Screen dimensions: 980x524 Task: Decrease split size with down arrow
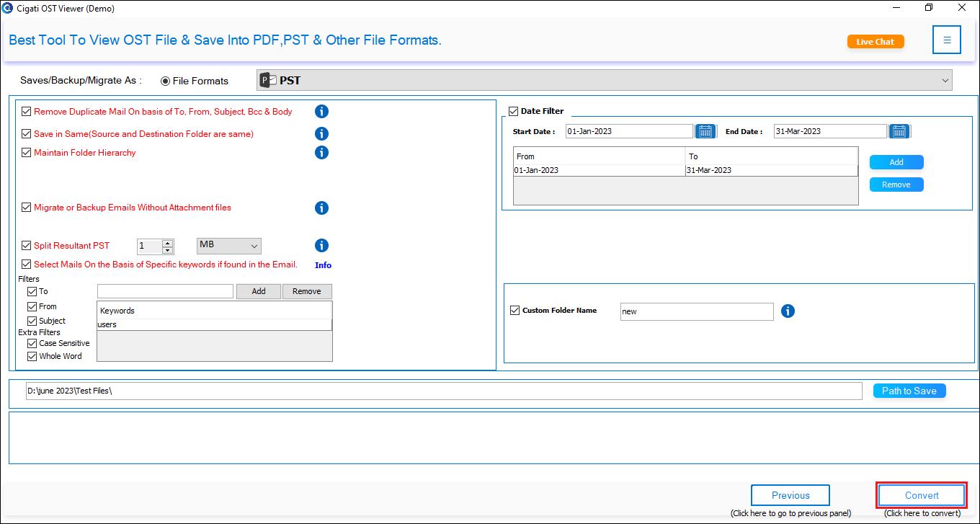pyautogui.click(x=168, y=250)
